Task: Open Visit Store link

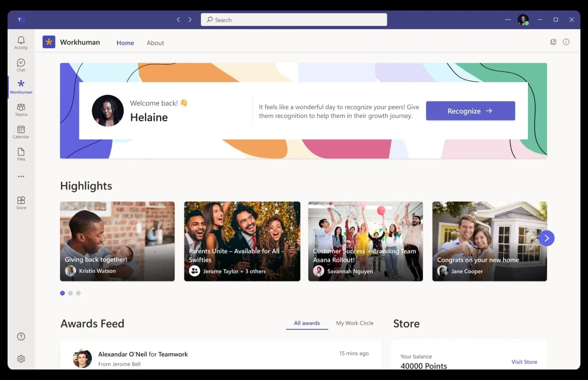Action: pos(524,362)
